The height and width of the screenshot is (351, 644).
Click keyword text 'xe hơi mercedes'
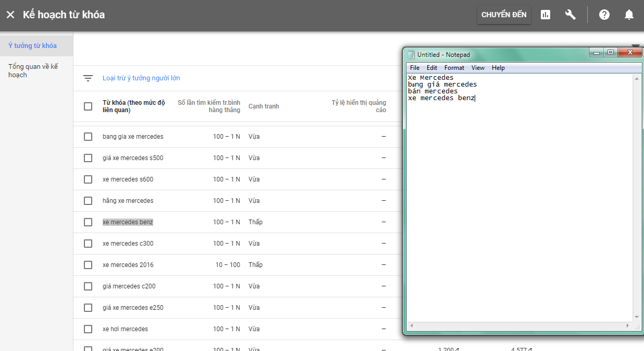[125, 329]
